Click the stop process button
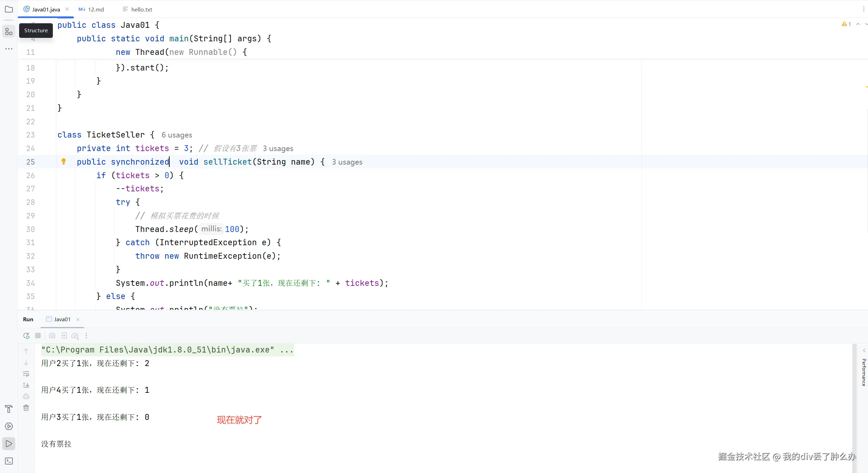 (x=38, y=335)
